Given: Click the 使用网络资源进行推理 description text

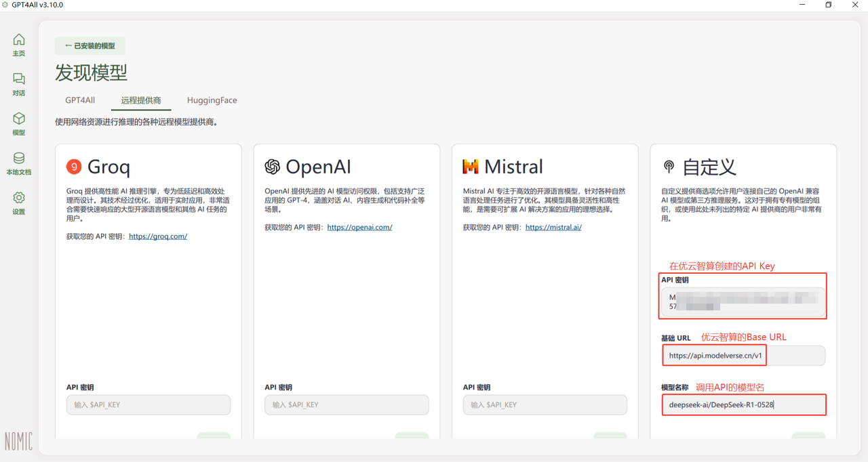Looking at the screenshot, I should (x=136, y=123).
